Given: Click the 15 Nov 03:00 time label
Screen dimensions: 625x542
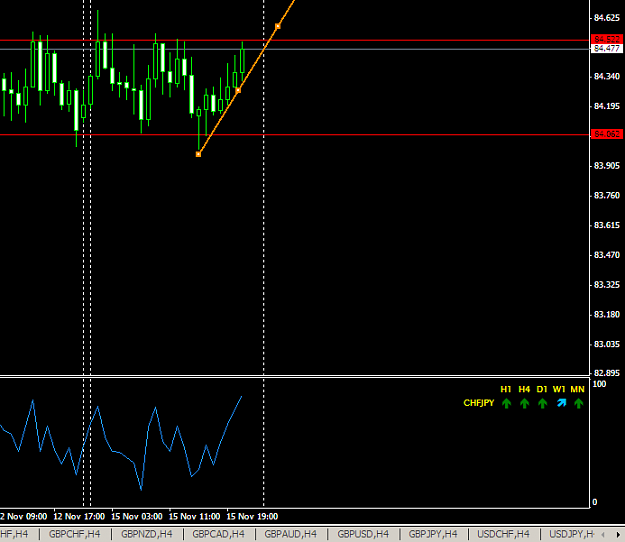Looking at the screenshot, I should pyautogui.click(x=137, y=516).
